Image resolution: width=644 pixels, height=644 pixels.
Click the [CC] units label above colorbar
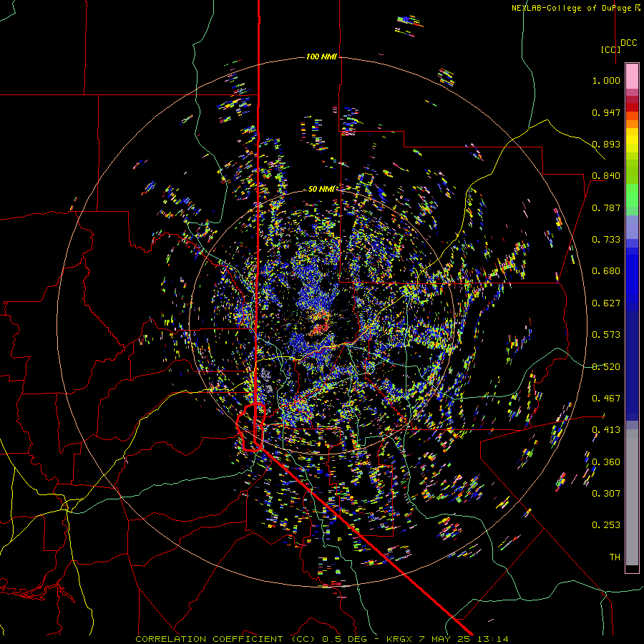tap(611, 49)
